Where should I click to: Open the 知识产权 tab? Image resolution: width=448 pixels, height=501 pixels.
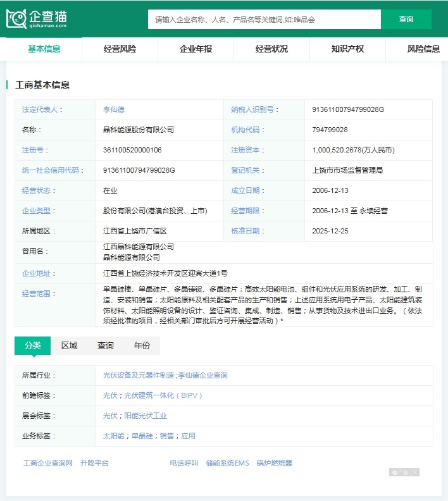click(347, 49)
